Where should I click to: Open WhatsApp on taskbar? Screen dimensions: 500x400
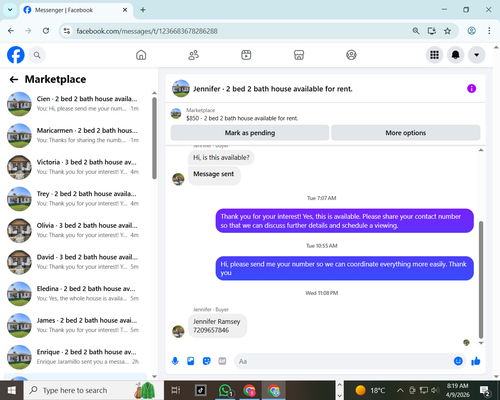225,390
